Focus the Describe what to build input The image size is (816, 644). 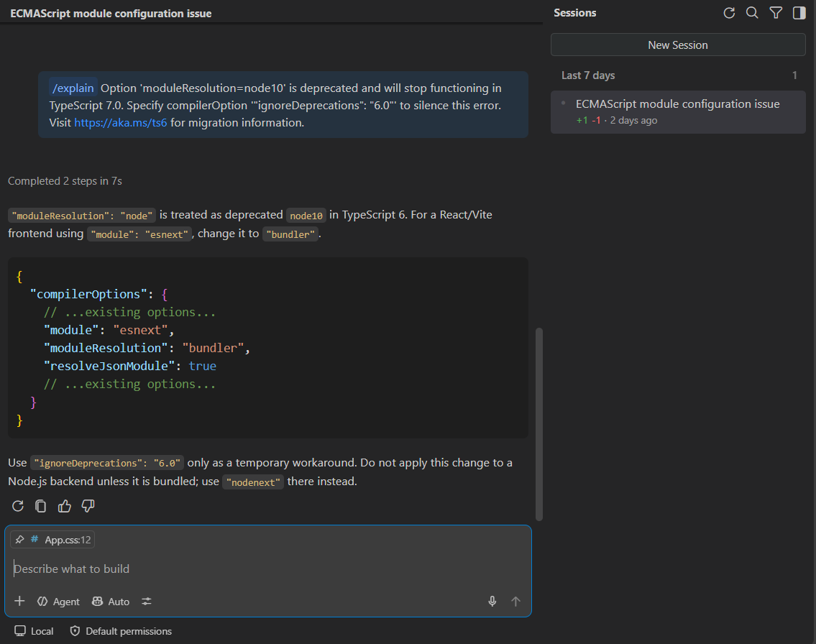[x=268, y=569]
